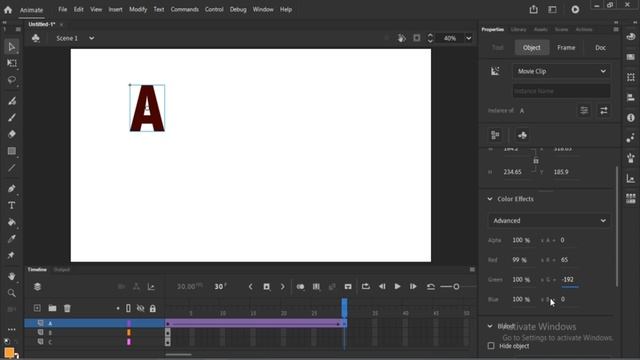Toggle clip content outside stage icon

pos(417,38)
